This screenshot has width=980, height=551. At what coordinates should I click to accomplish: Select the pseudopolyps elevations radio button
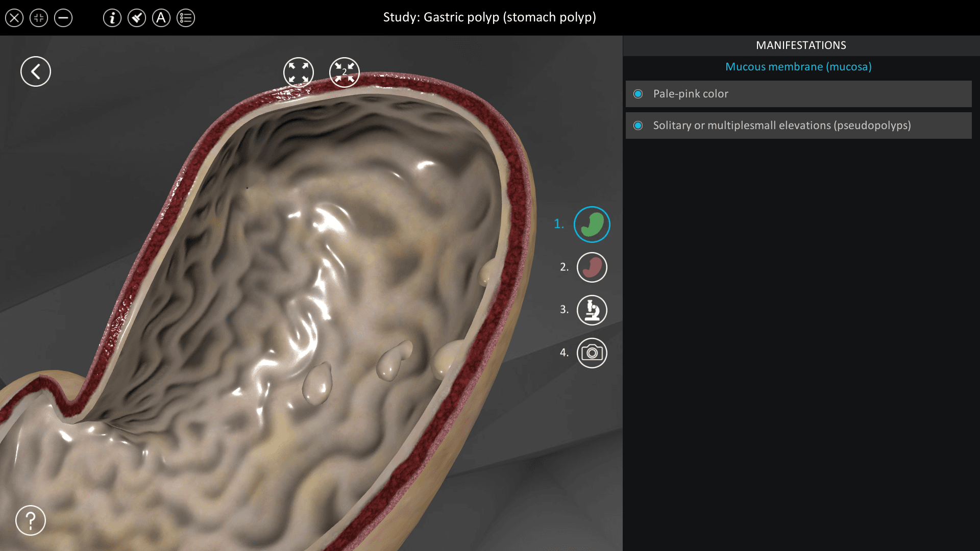[638, 126]
